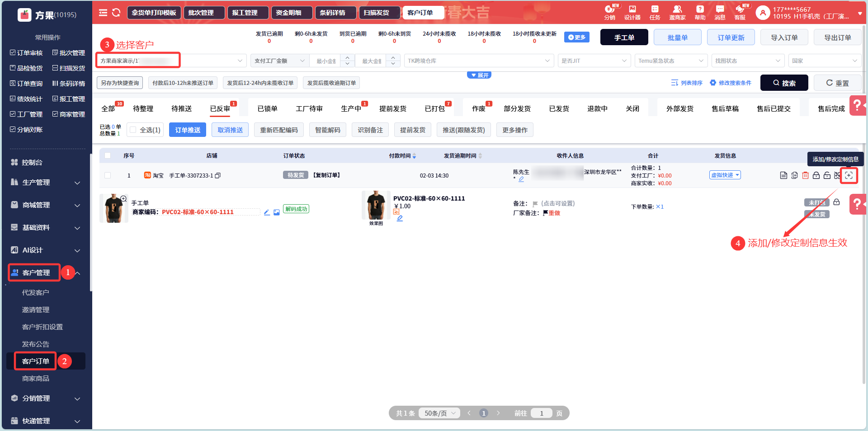
Task: Click the 列表排序 sort icon
Action: click(675, 83)
